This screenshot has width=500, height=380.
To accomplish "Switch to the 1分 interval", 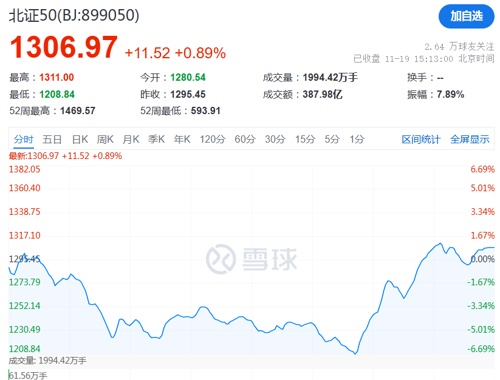I will [x=357, y=139].
